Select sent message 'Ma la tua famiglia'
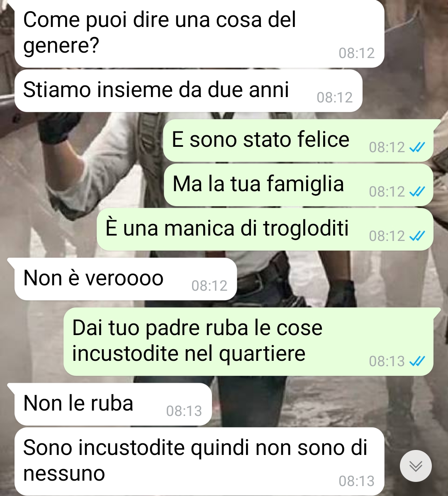Screen dimensions: 448x496 pos(298,185)
